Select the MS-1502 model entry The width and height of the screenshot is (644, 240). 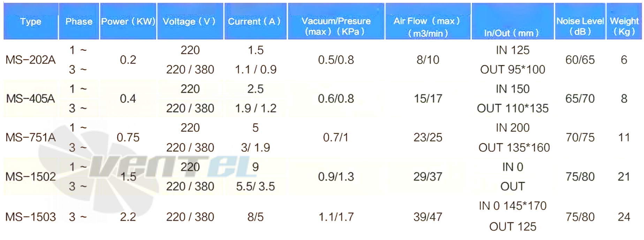pos(31,177)
